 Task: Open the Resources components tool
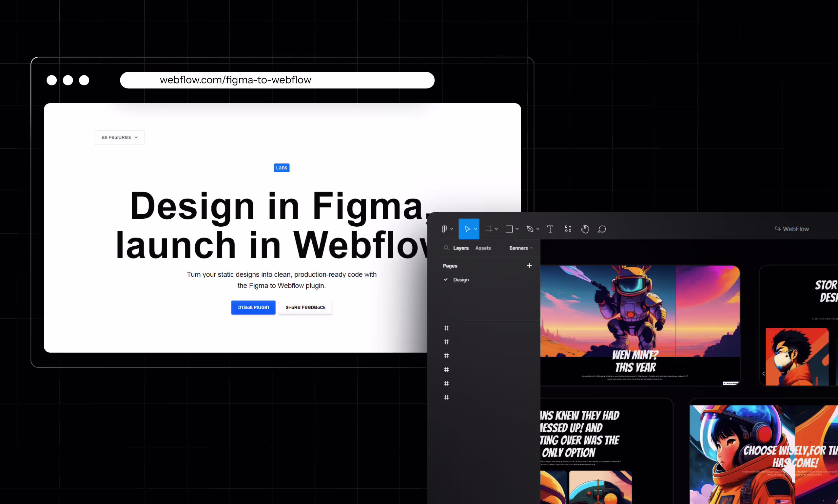coord(568,229)
